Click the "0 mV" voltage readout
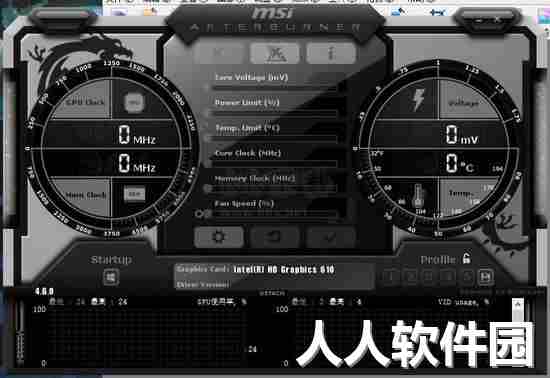 point(462,135)
